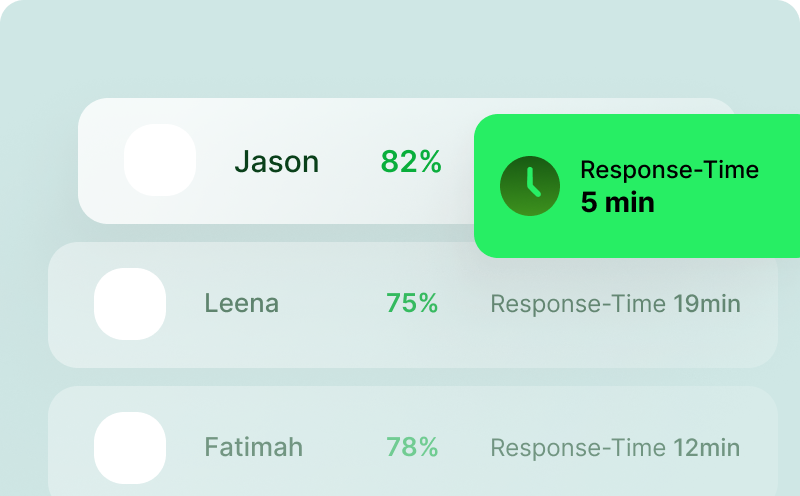
Task: Click the Response-Time label in Fatimah's row
Action: [x=577, y=447]
